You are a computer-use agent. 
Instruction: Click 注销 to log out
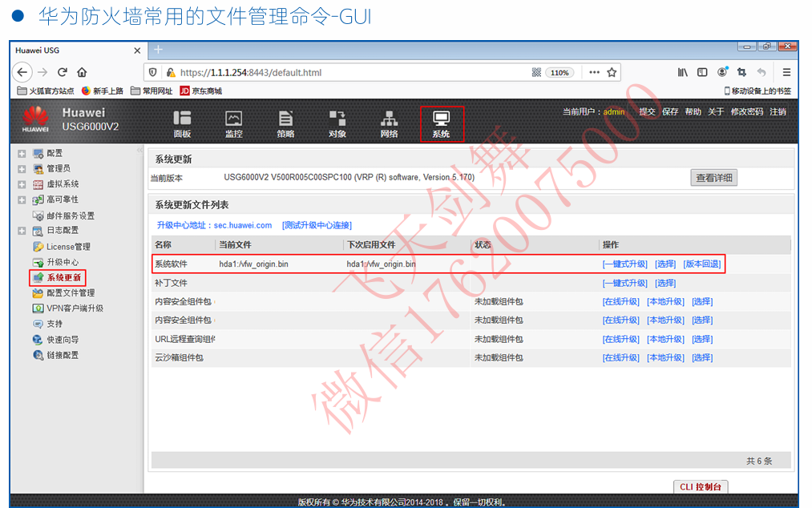point(778,111)
